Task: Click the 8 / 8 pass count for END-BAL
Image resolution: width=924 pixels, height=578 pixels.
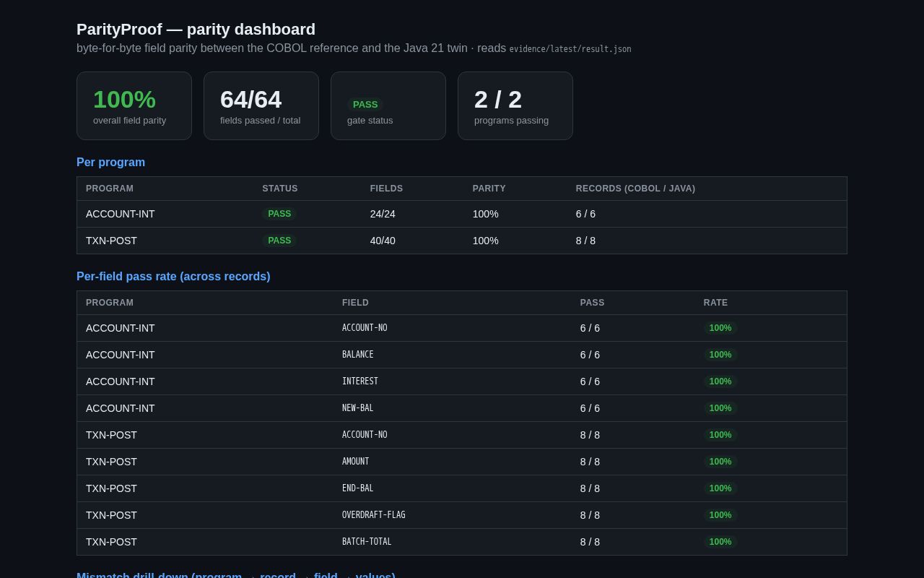Action: click(590, 488)
